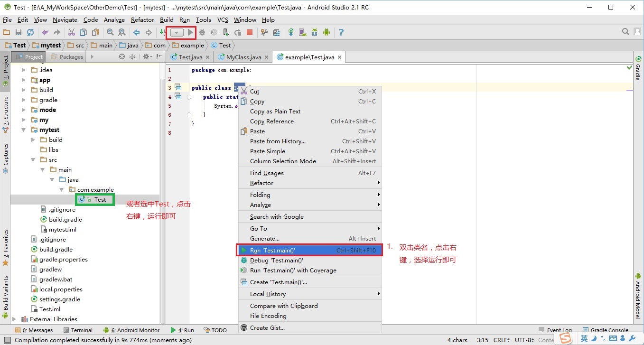644x345 pixels.
Task: Hide the Project panel with hide icon
Action: 159,56
